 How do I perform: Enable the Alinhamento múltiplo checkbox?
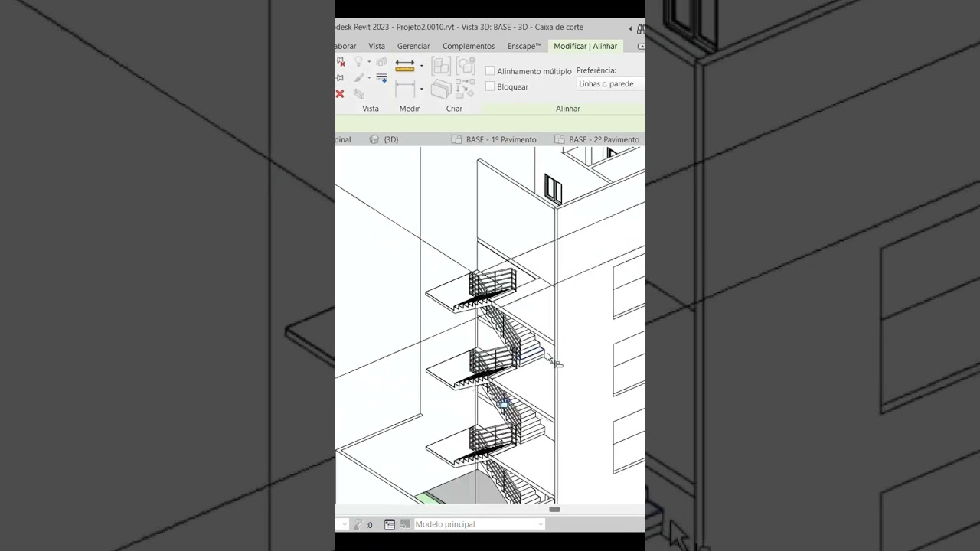[490, 71]
